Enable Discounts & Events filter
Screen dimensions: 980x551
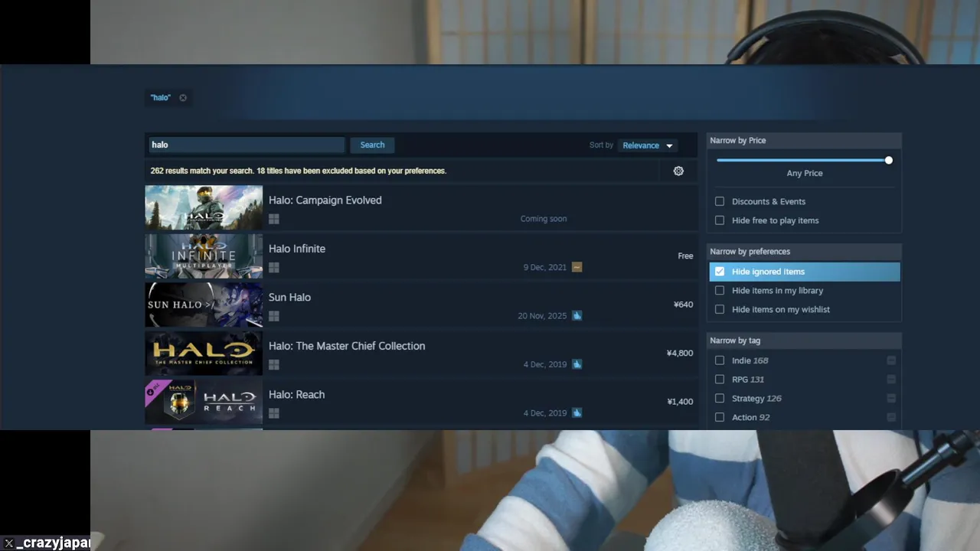pyautogui.click(x=720, y=201)
